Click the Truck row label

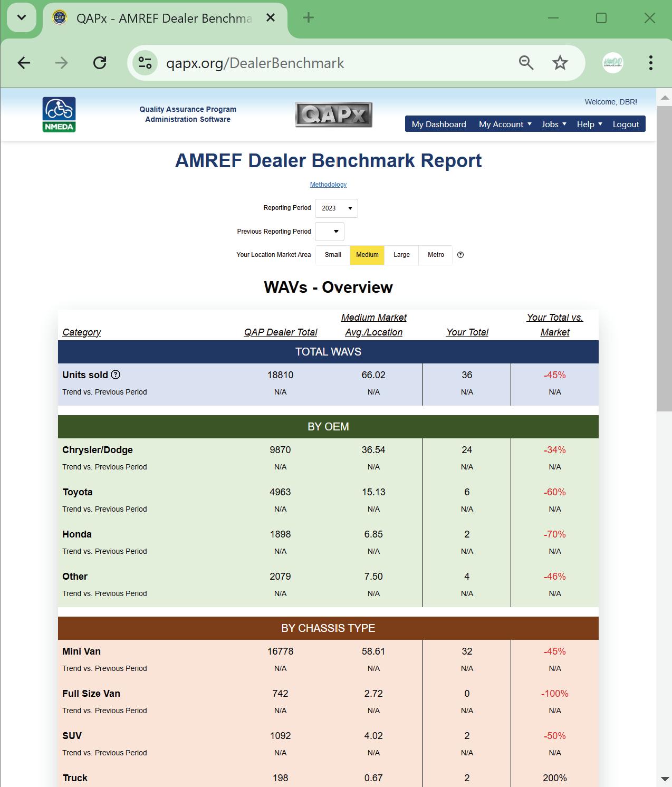click(75, 778)
